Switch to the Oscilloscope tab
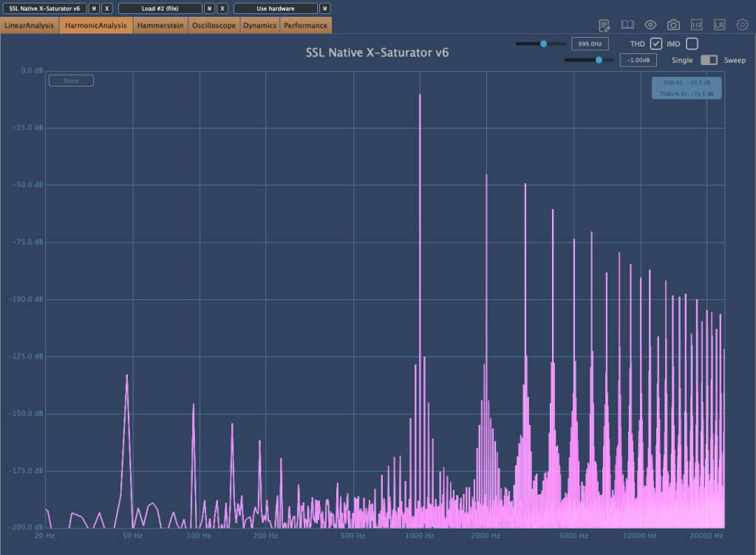756x555 pixels. pos(214,26)
